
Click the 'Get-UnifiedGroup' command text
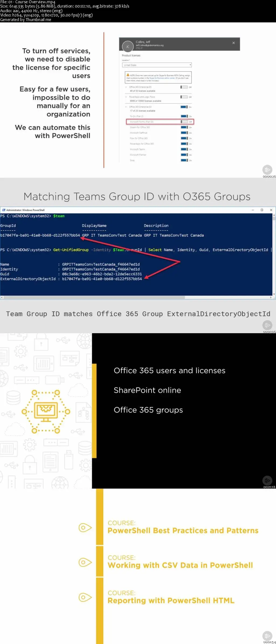point(71,250)
